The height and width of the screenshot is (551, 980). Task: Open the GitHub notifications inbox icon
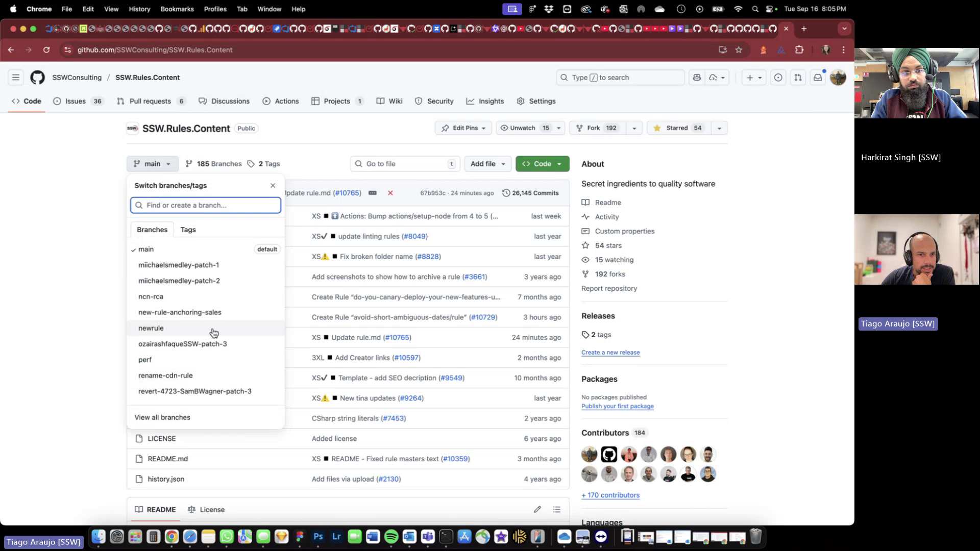coord(818,77)
